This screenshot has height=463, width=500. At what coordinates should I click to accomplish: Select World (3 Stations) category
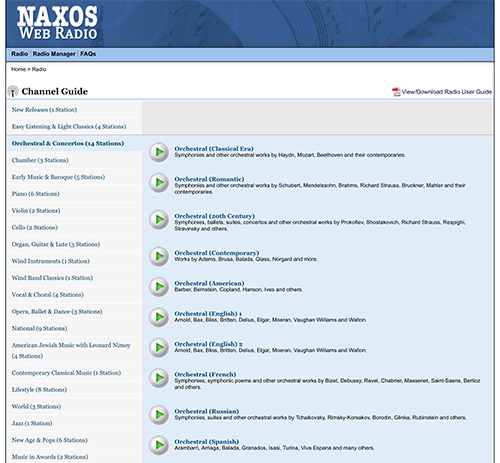(36, 407)
